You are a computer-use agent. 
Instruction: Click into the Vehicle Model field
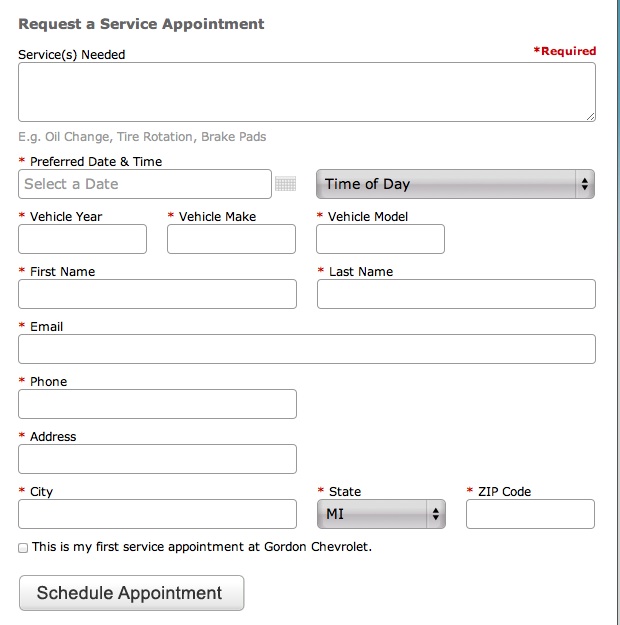(380, 239)
